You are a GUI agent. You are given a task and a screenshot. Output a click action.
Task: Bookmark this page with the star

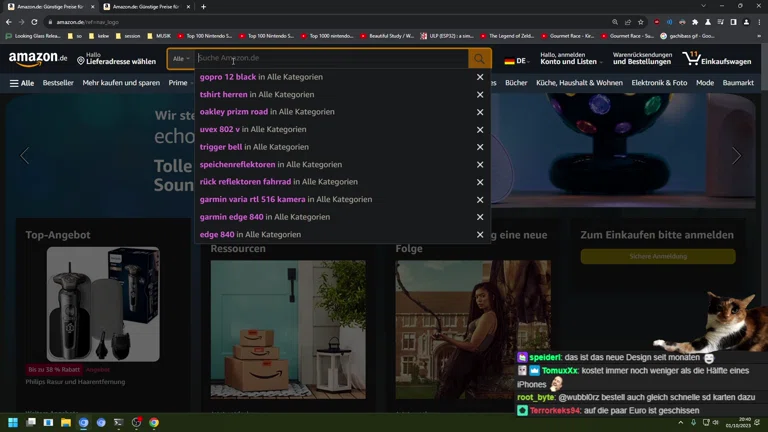pos(641,22)
